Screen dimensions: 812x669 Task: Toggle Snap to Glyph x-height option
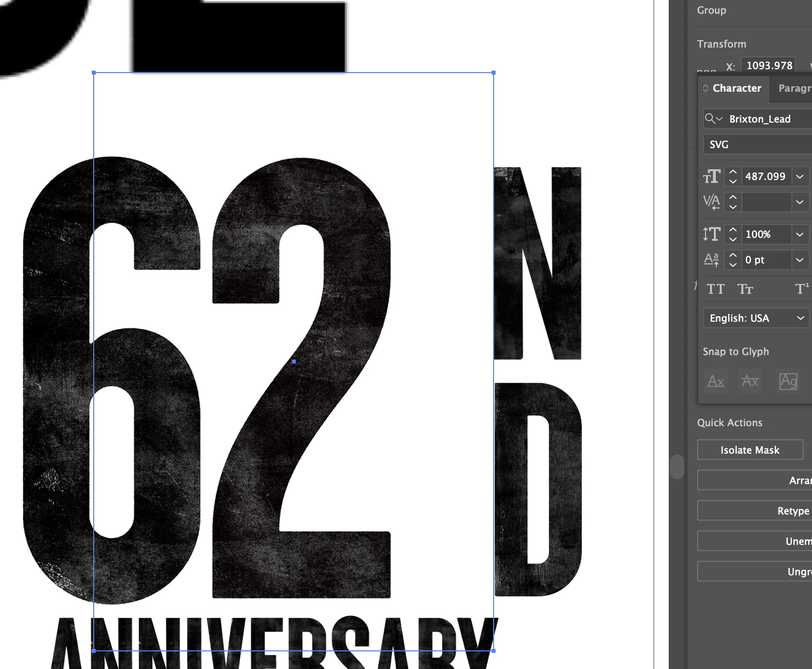click(x=750, y=381)
